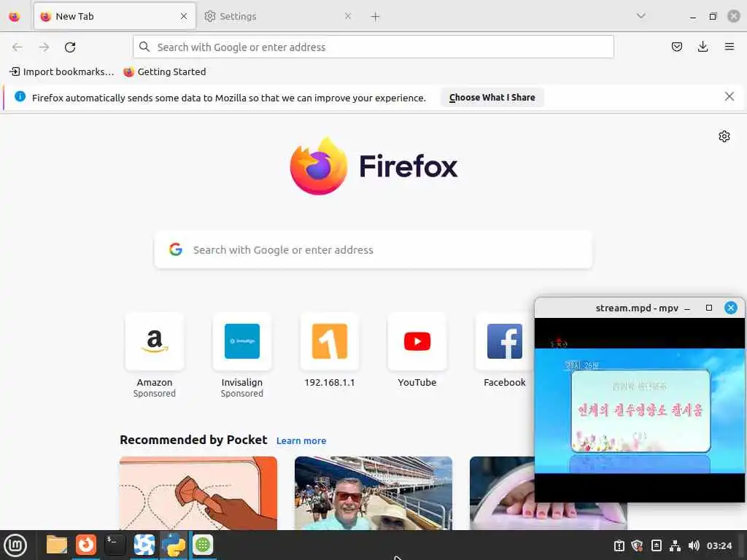Go forward using the forward arrow
Screen dimensions: 747x560
44,47
